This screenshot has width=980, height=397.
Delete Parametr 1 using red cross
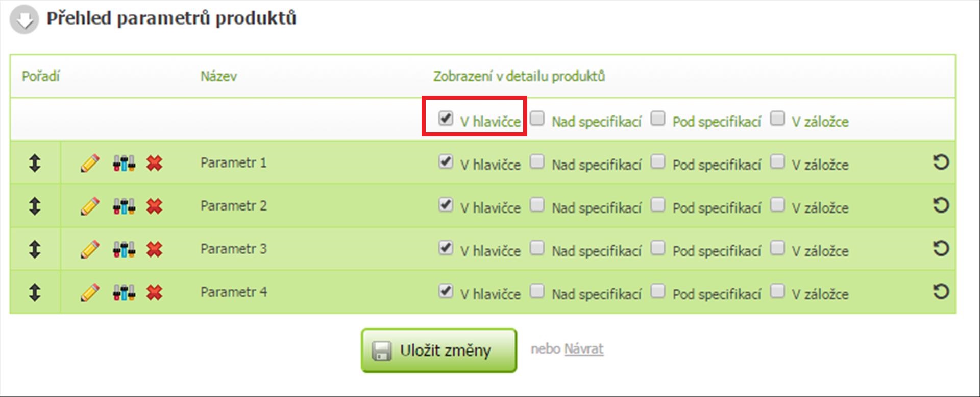click(x=154, y=164)
